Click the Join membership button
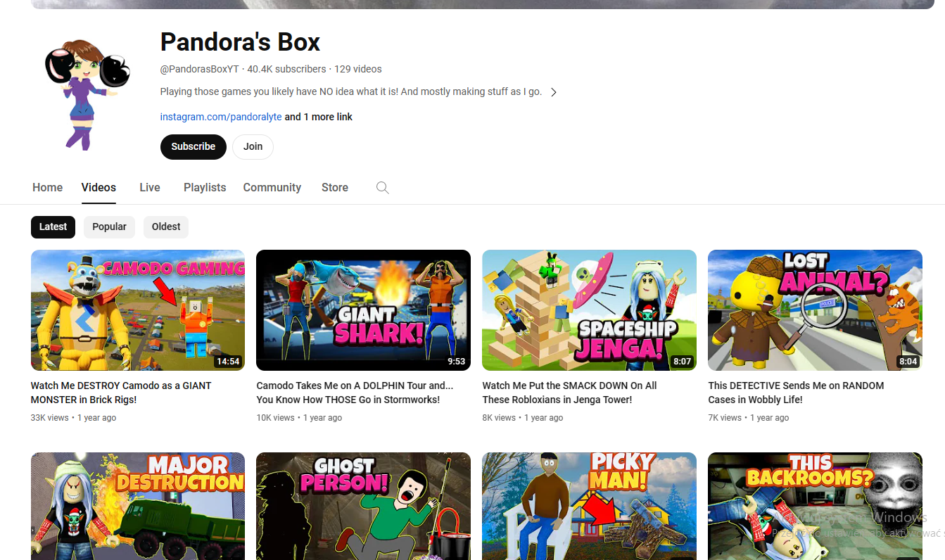The image size is (945, 560). tap(253, 147)
